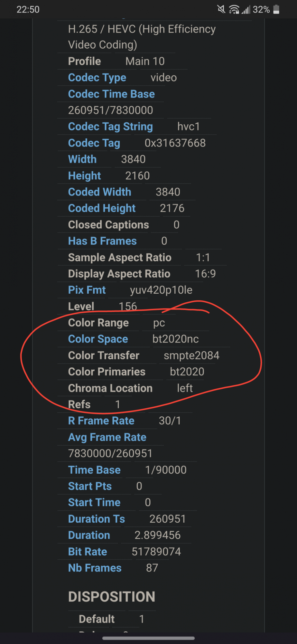Follow the Pix Fmt link
297x644 pixels.
87,290
